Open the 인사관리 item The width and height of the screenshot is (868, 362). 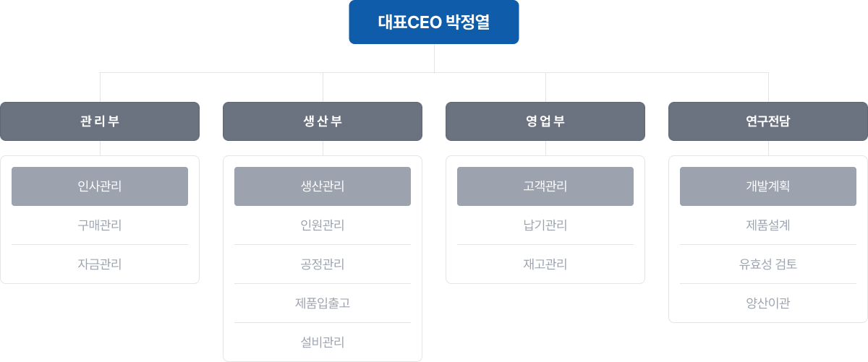tap(100, 186)
